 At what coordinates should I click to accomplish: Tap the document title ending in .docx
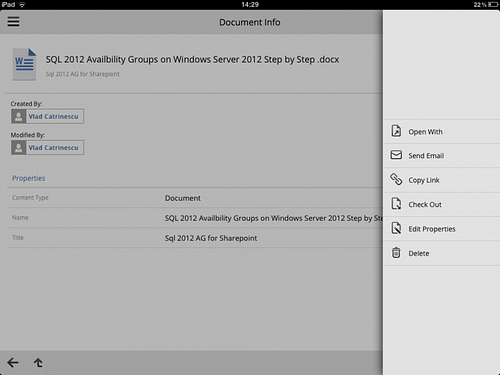(192, 60)
